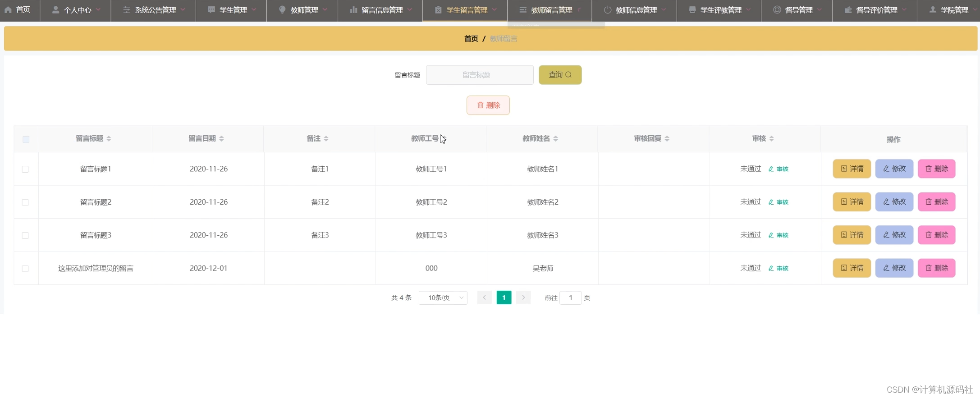Expand the 留言信息管理 menu chevron
This screenshot has width=980, height=398.
(410, 9)
